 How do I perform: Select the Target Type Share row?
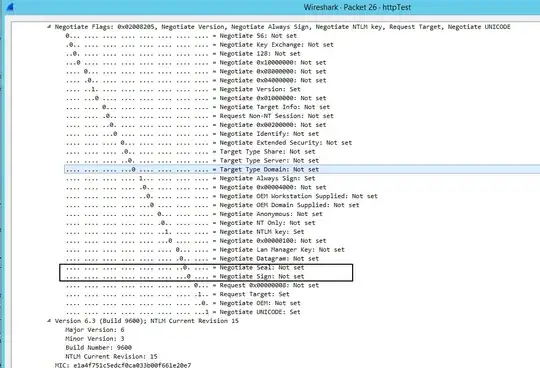pos(190,152)
